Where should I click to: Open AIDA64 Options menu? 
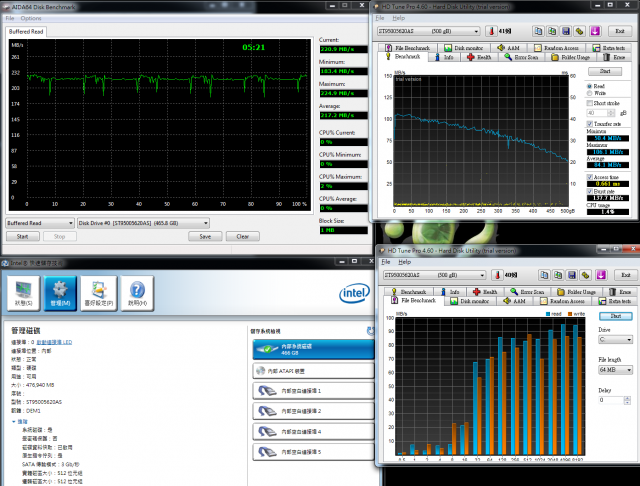tap(31, 18)
